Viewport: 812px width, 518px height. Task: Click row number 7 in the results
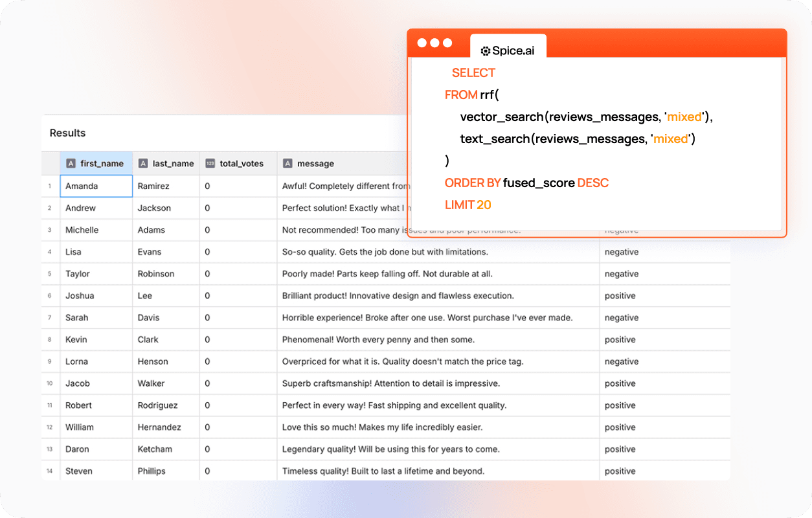[50, 318]
